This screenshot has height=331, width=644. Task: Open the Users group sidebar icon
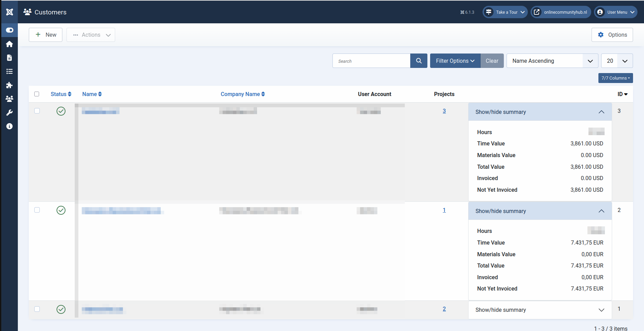tap(10, 99)
